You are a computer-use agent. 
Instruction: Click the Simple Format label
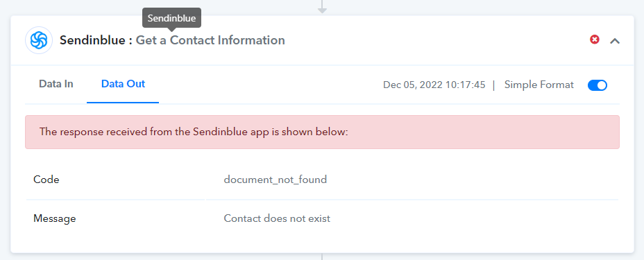coord(539,85)
